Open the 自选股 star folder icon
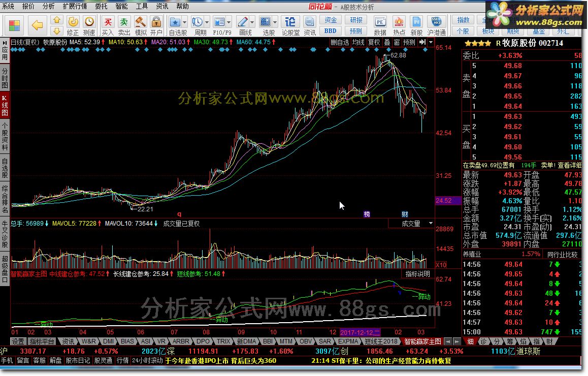The width and height of the screenshot is (588, 376). coord(174,22)
